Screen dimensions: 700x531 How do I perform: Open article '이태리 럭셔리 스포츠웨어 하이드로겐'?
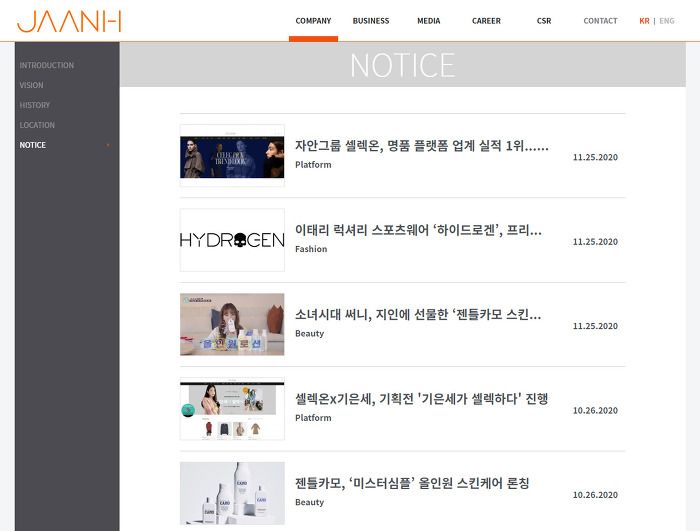(418, 230)
